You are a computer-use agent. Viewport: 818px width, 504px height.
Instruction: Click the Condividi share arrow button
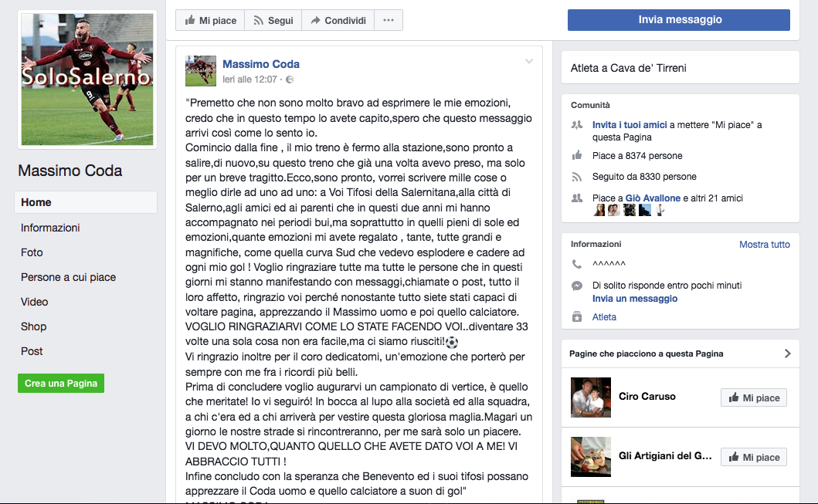point(338,20)
